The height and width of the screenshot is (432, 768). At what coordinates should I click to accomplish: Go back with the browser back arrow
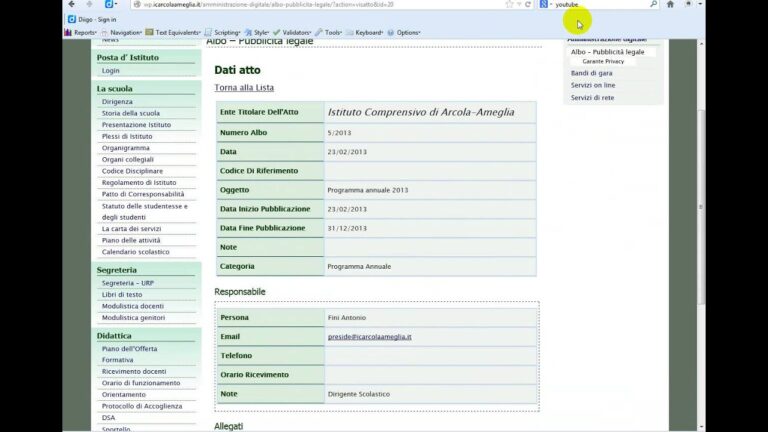(x=72, y=4)
